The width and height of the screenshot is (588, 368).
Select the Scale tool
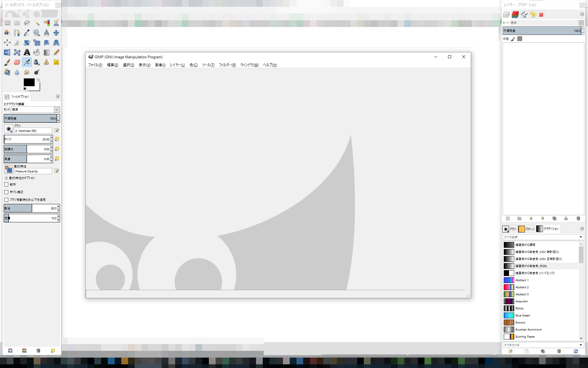point(37,43)
